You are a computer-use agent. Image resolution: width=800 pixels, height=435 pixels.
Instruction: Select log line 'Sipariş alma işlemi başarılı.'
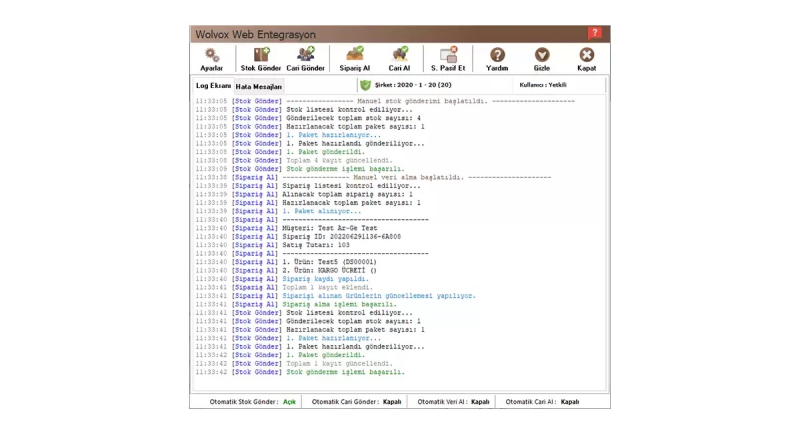coord(296,304)
